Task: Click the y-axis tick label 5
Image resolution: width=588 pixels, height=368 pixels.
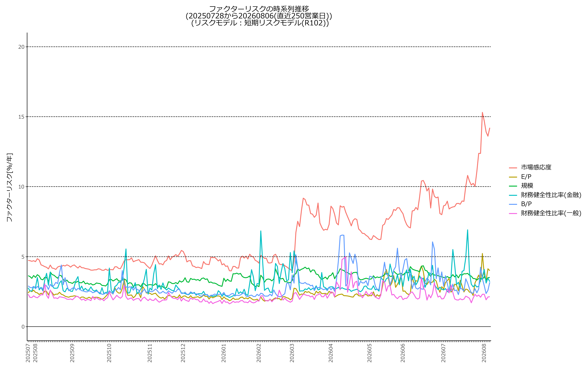Action: click(x=23, y=257)
